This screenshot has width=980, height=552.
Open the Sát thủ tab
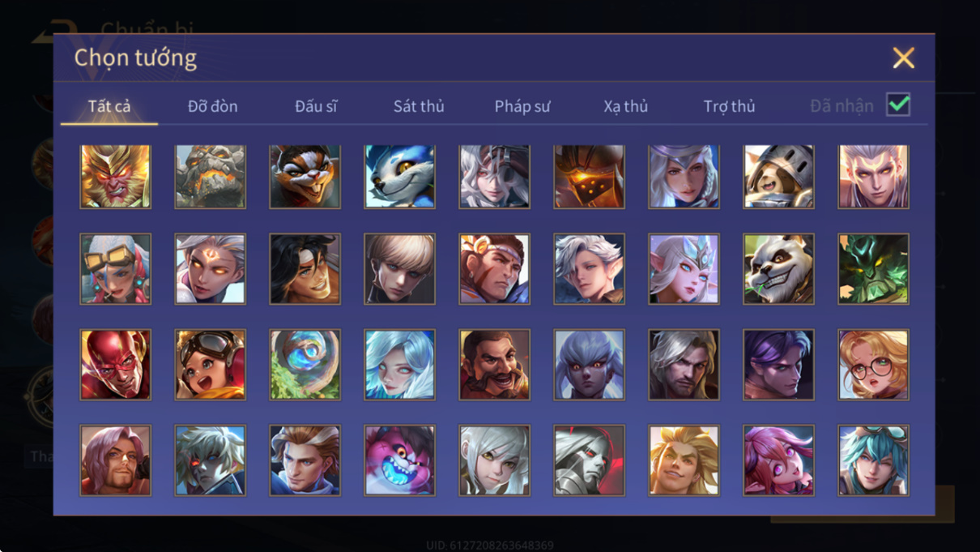tap(419, 106)
